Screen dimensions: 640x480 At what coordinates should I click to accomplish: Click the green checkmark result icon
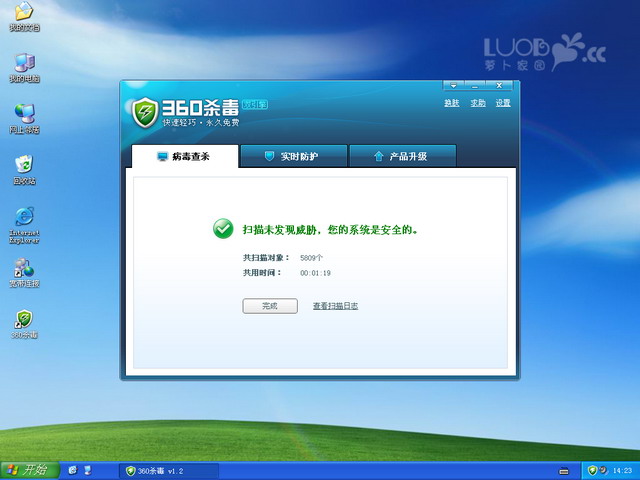(x=223, y=229)
